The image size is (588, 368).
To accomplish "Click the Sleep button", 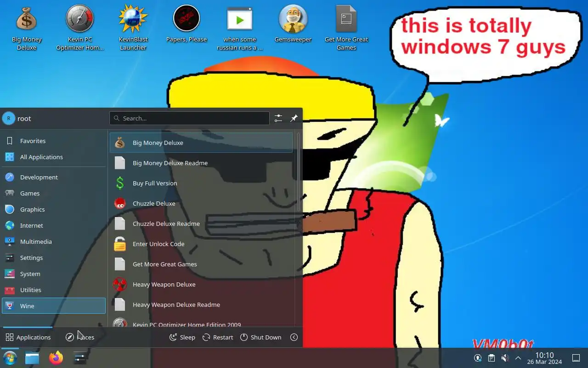I will (182, 337).
